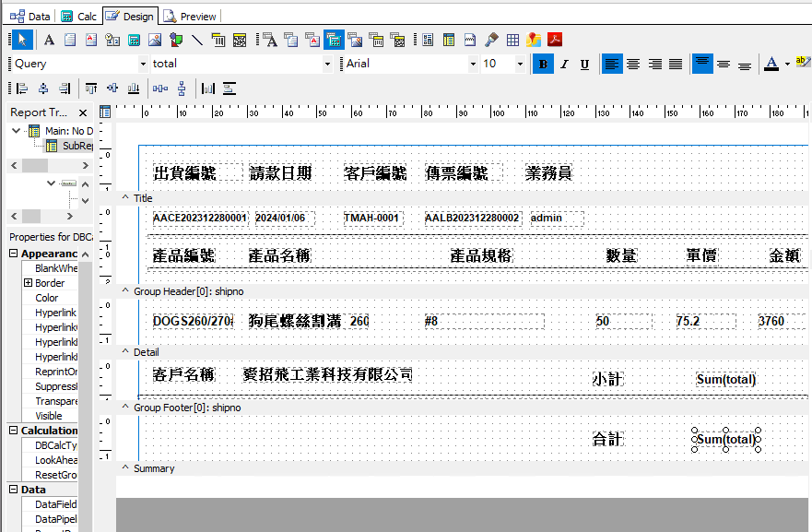Set text alignment to full justify
This screenshot has height=532, width=812.
click(x=676, y=65)
